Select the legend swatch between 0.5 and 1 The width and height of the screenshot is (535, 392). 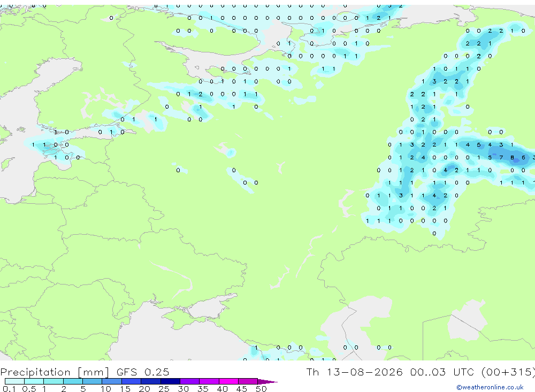(34, 381)
